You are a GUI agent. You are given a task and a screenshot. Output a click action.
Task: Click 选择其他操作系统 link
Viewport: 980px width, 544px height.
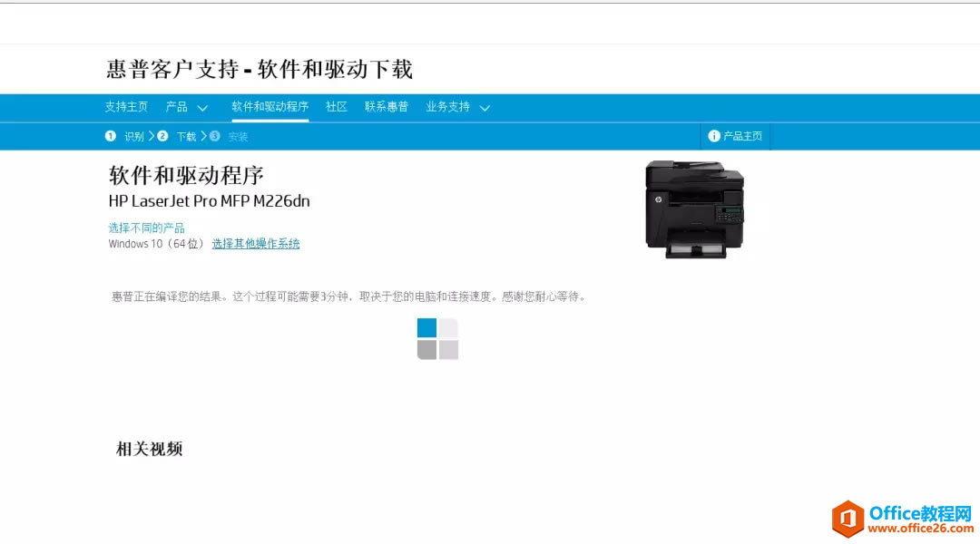(256, 244)
